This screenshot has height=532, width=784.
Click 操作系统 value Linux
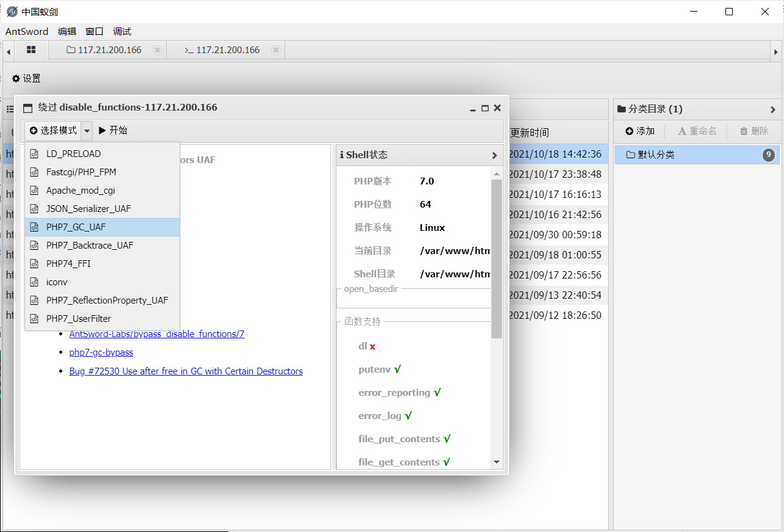(432, 228)
